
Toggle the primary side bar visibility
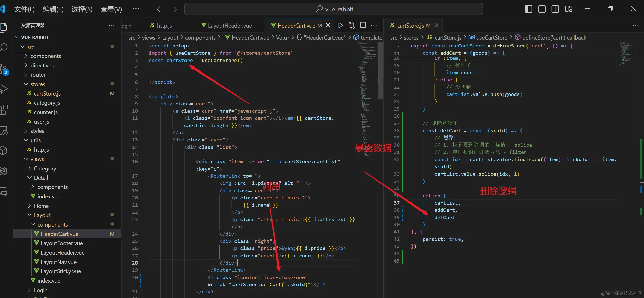point(529,9)
